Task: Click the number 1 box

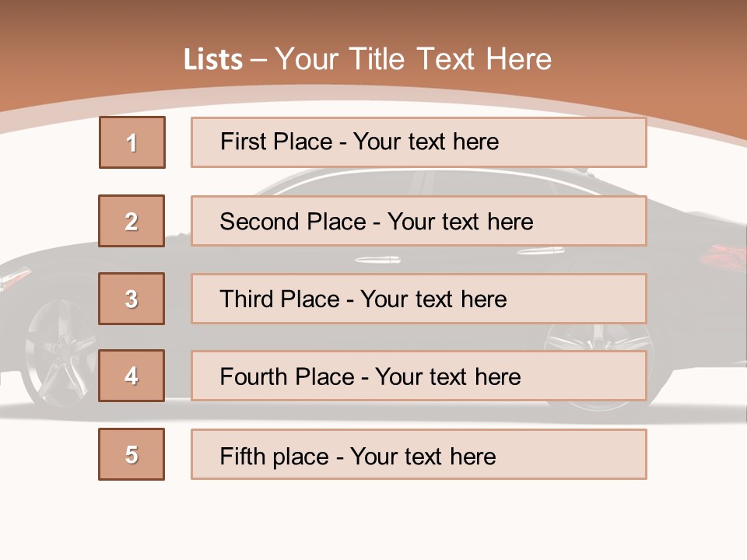Action: [x=132, y=142]
